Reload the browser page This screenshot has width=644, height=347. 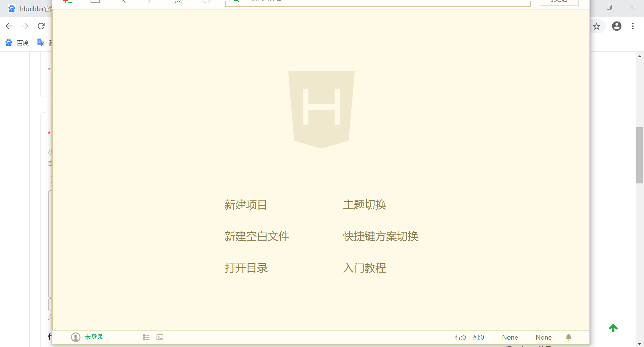pyautogui.click(x=41, y=26)
